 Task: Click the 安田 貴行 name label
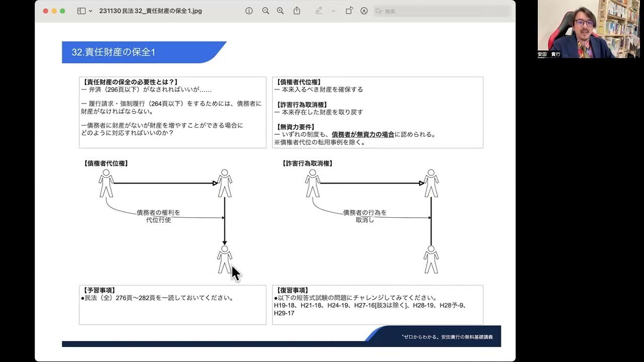click(x=549, y=54)
